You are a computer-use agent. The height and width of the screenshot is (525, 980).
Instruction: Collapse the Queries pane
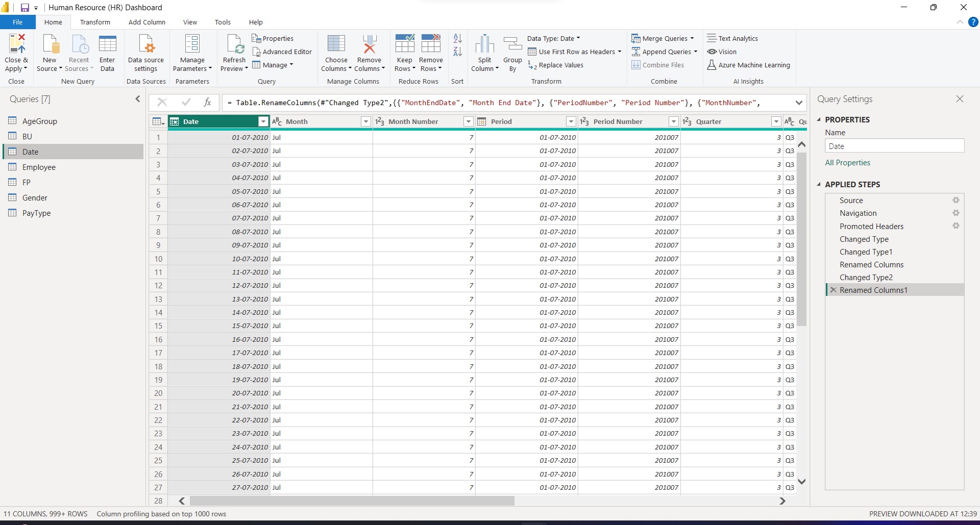[137, 99]
